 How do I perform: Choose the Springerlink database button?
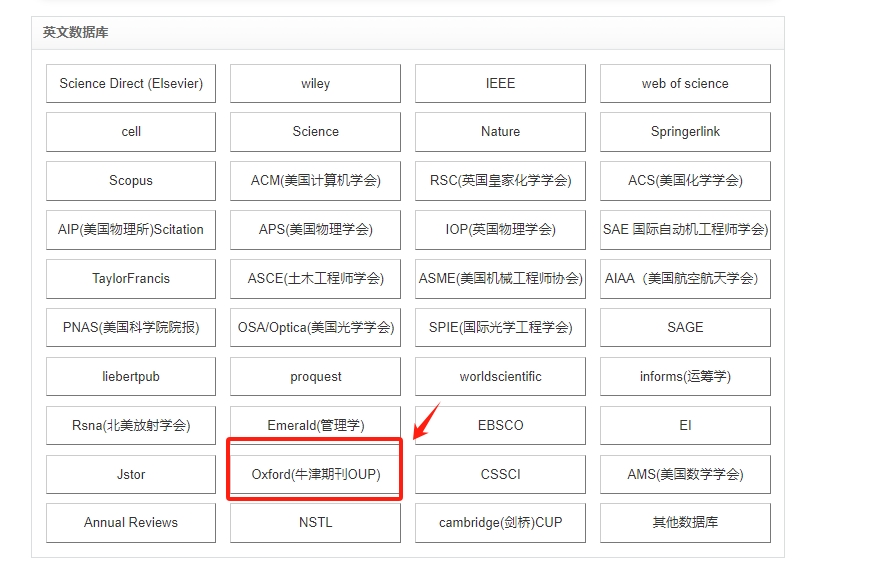685,132
